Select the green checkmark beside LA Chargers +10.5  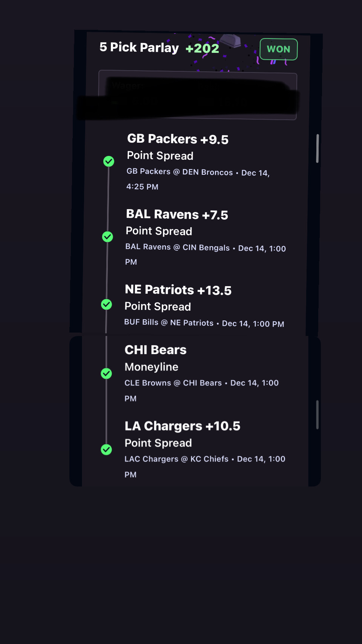point(106,450)
